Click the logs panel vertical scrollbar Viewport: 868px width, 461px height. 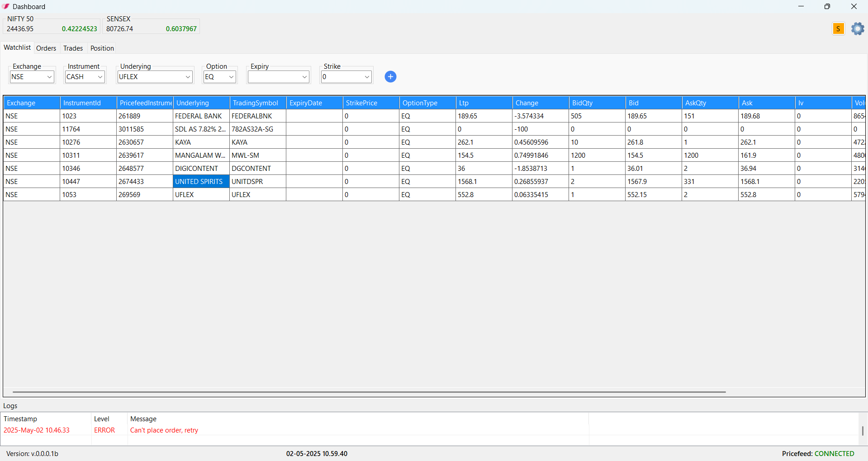[x=863, y=431]
